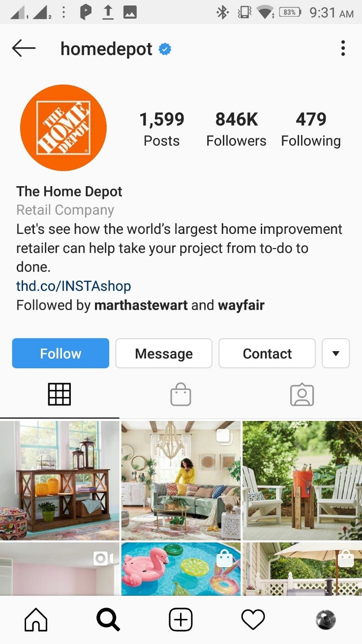Open the three-dot options menu
This screenshot has height=644, width=362.
click(343, 48)
